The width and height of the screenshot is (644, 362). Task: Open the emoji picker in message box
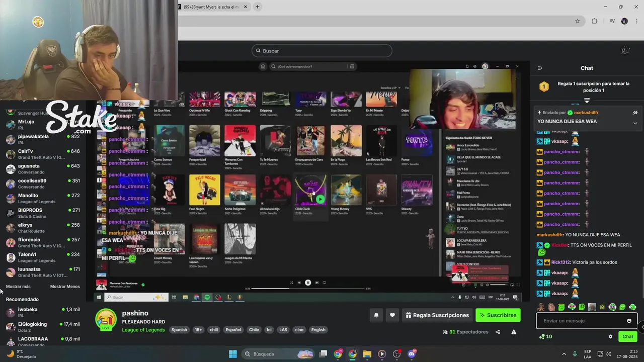click(629, 321)
